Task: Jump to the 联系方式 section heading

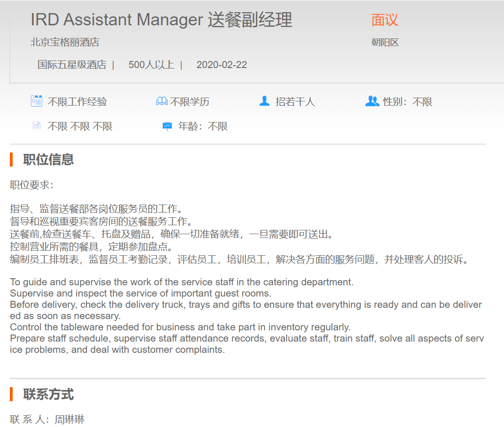Action: pos(48,394)
